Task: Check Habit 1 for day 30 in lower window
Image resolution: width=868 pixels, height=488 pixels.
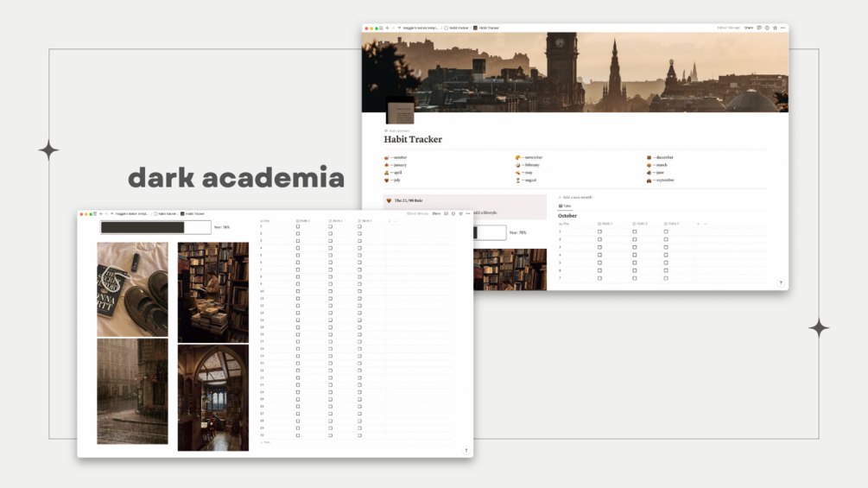Action: click(298, 435)
